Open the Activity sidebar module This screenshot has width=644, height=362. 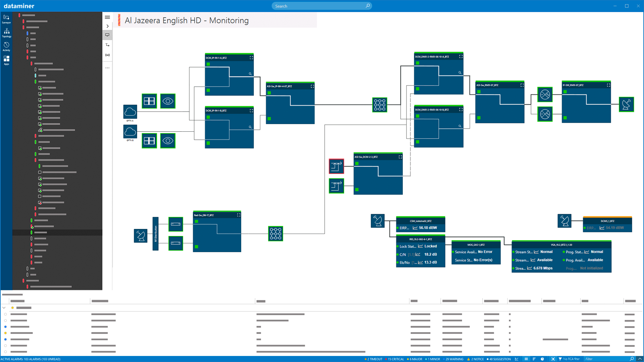(6, 47)
